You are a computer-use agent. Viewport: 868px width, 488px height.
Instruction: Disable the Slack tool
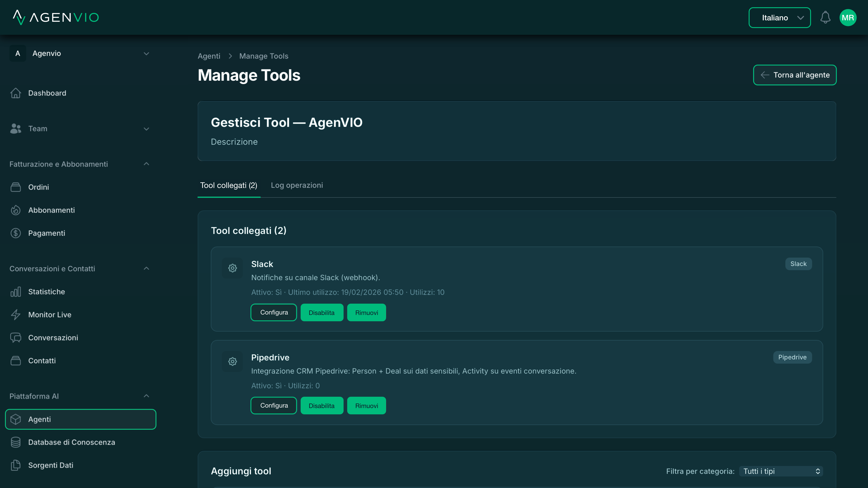[321, 312]
